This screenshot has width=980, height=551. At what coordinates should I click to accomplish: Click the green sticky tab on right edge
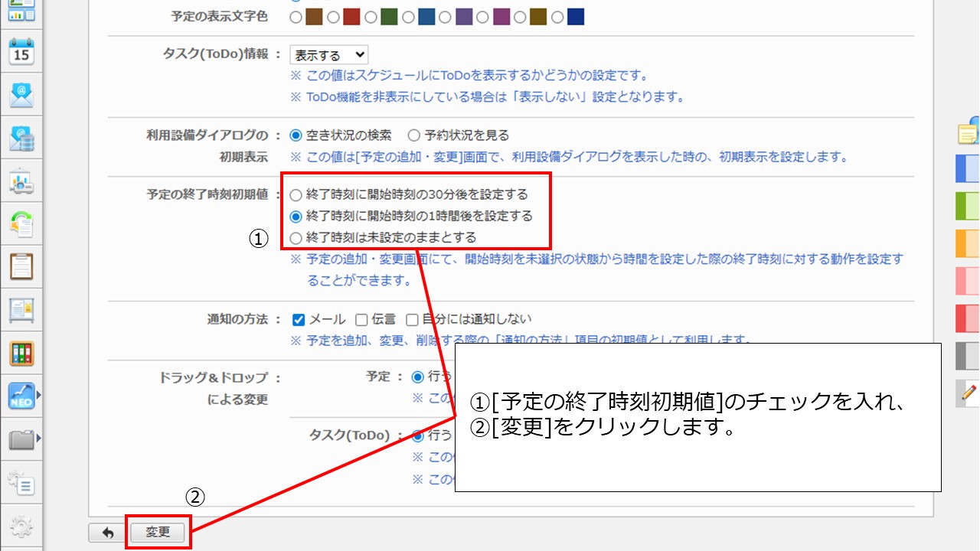(x=969, y=206)
